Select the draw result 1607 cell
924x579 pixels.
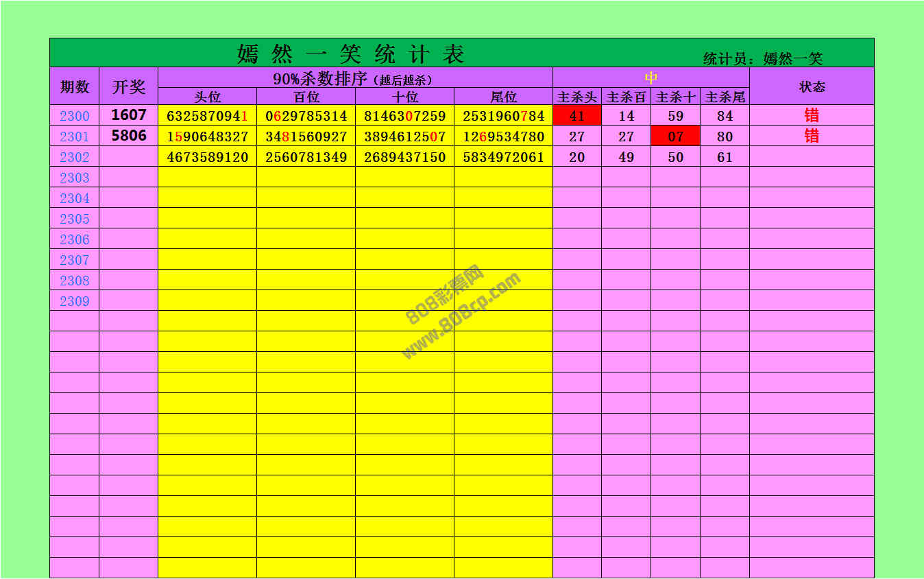click(x=129, y=115)
